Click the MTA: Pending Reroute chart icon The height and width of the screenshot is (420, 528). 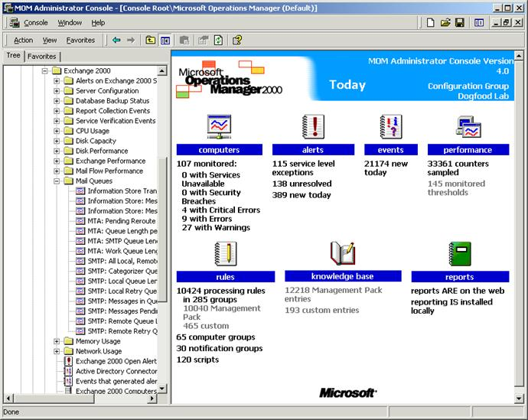80,221
